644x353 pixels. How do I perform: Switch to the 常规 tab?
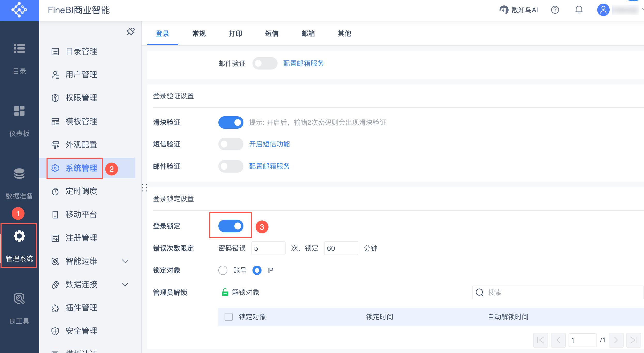pyautogui.click(x=199, y=34)
